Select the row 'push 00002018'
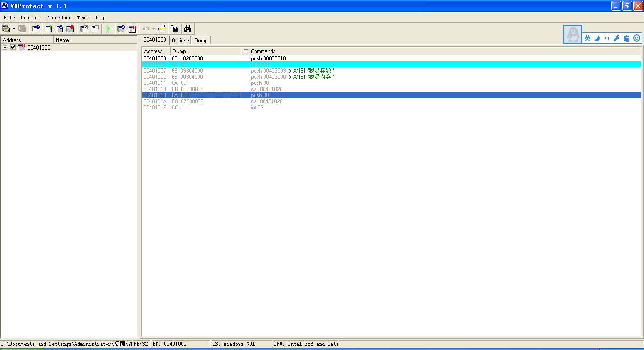Screen dimensions: 644x350 tap(392, 58)
